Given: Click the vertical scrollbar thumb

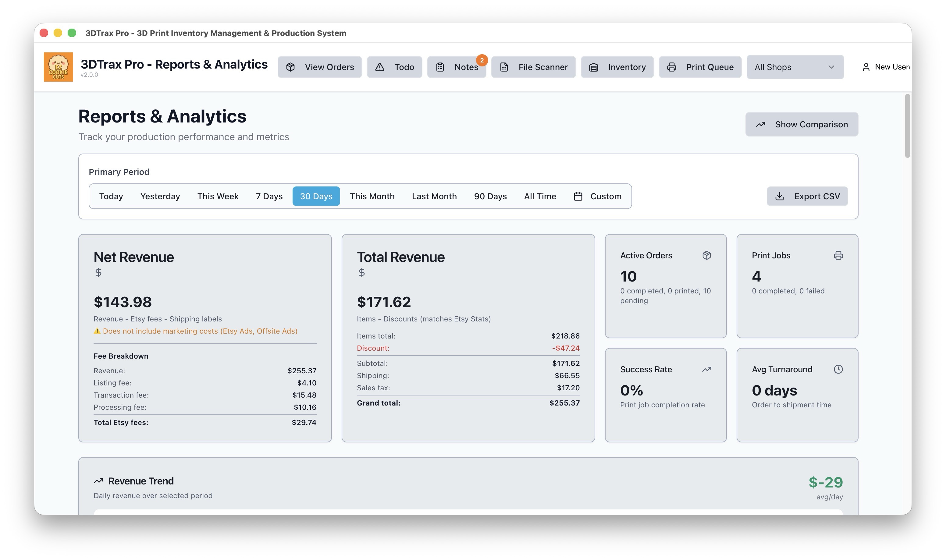Looking at the screenshot, I should tap(908, 126).
